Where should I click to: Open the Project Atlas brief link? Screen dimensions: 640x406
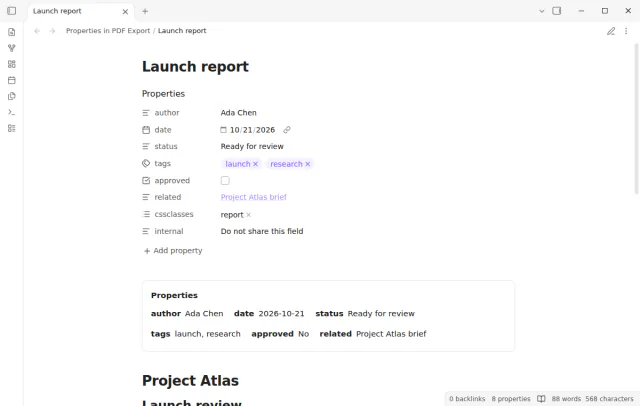pyautogui.click(x=253, y=197)
